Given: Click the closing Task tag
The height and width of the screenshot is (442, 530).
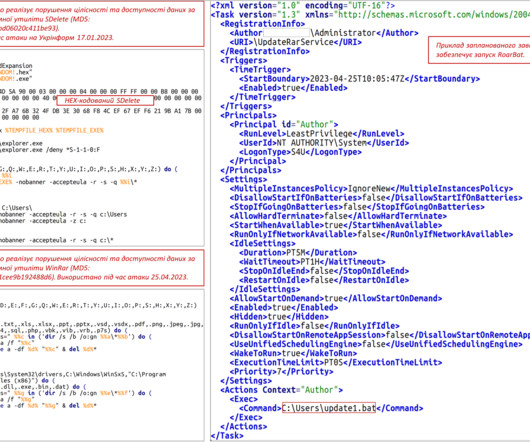Looking at the screenshot, I should click(x=227, y=436).
